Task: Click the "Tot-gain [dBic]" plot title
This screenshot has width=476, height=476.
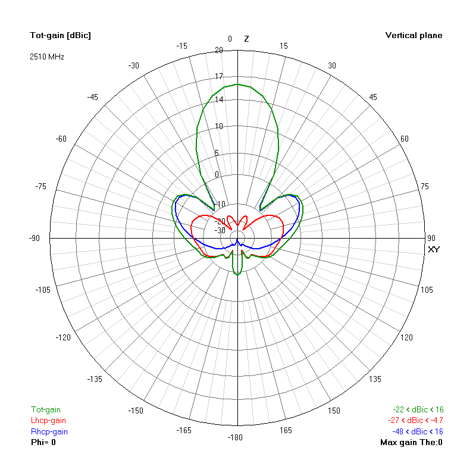Action: (x=61, y=36)
